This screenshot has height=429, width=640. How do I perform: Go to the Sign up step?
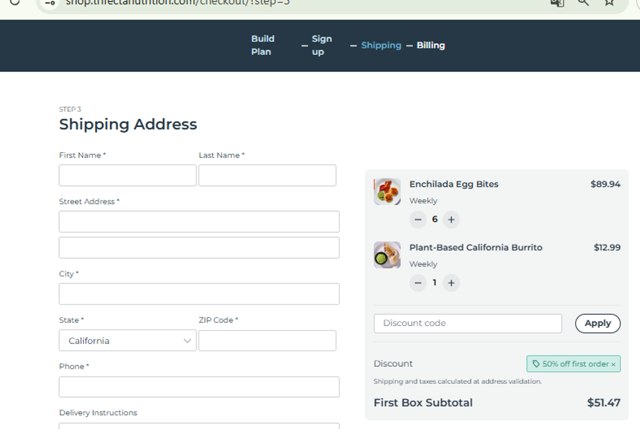(x=322, y=45)
